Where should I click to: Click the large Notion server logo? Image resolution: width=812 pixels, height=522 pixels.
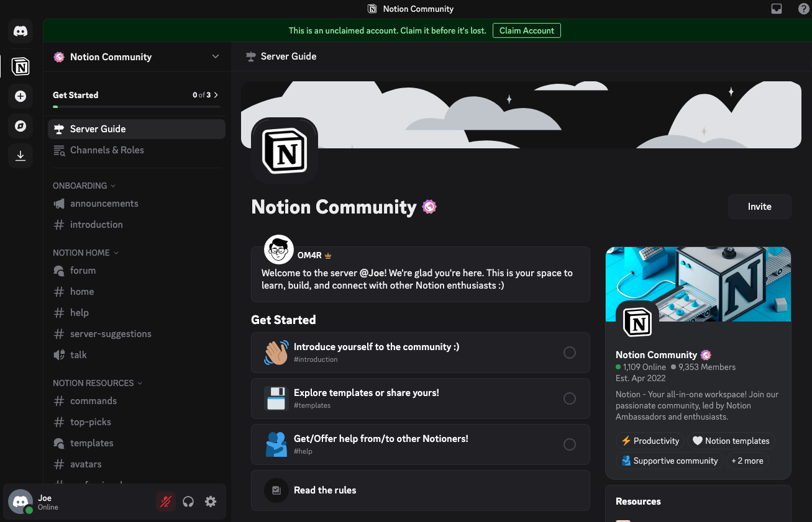[285, 151]
